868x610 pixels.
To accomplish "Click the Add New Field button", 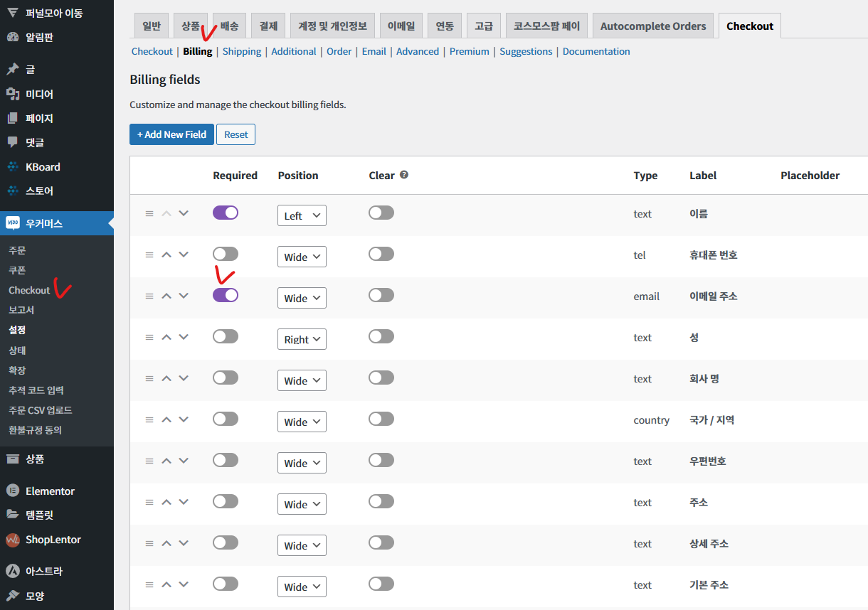I will point(171,134).
